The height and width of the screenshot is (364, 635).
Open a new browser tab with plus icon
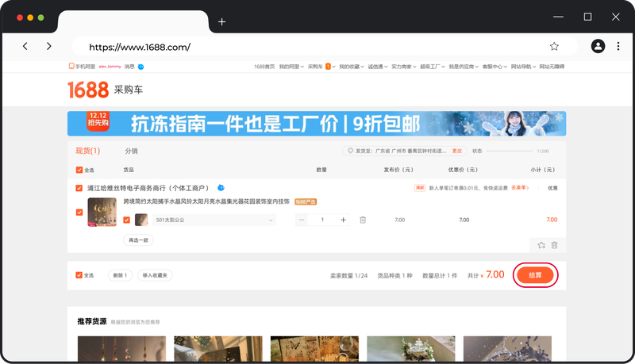pyautogui.click(x=221, y=21)
